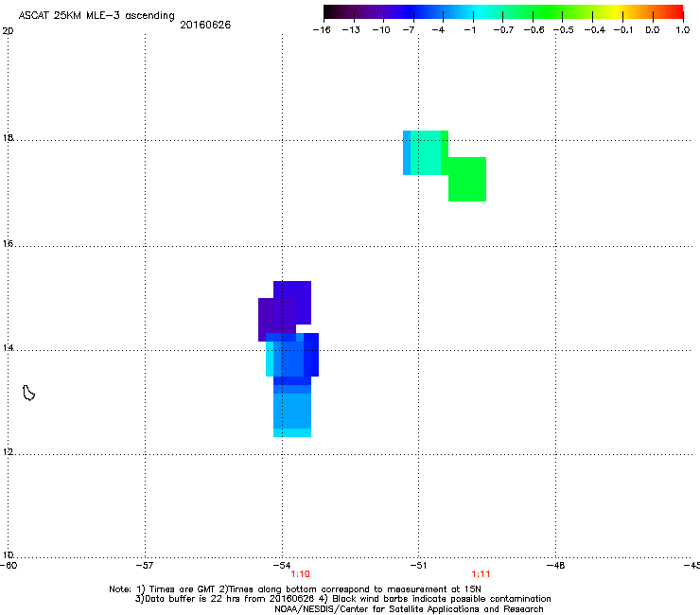Viewport: 700px width, 615px height.
Task: Click the Barbados island outline on the map
Action: tap(28, 393)
